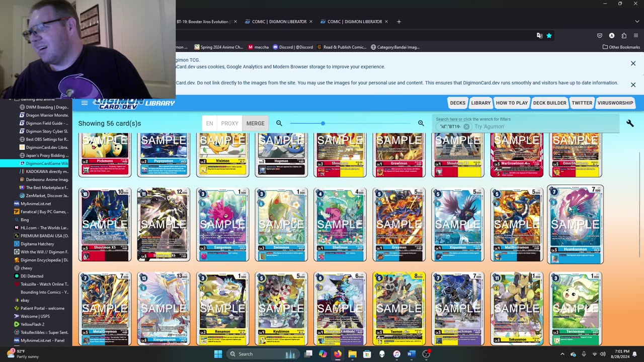The width and height of the screenshot is (644, 362).
Task: Adjust the card size slider handle
Action: (x=323, y=123)
